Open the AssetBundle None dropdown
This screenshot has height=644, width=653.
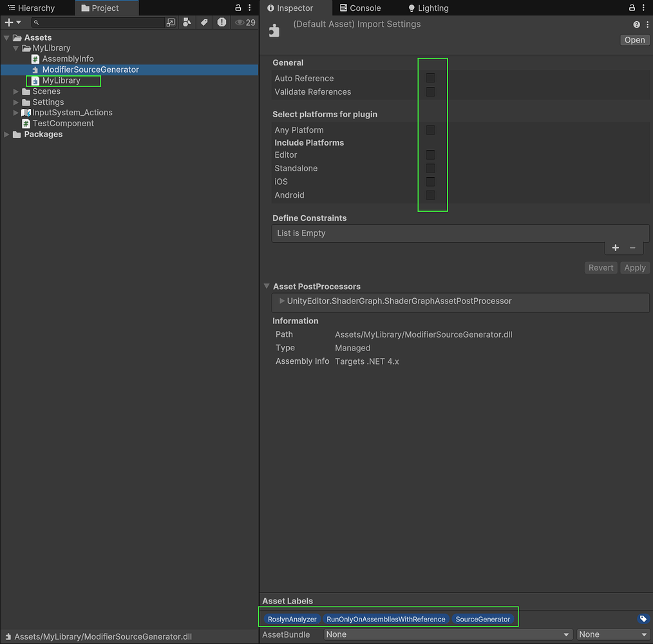[447, 634]
